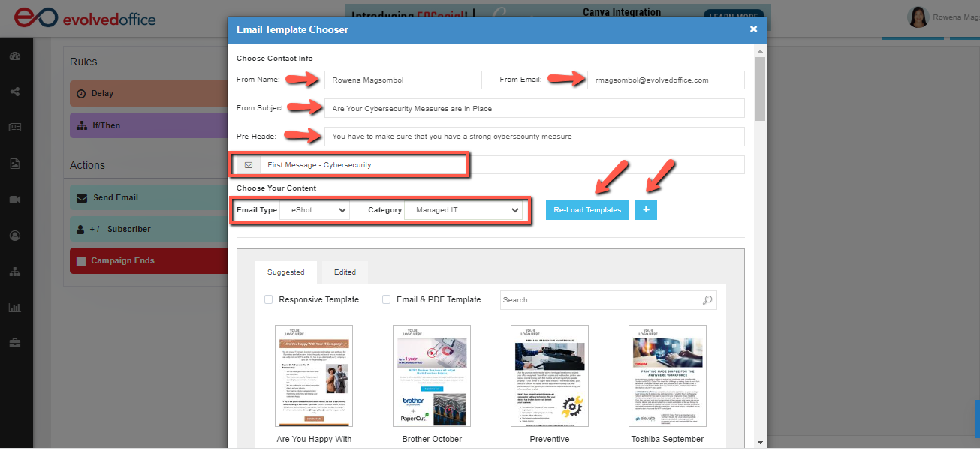
Task: Select the Campaign Ends action
Action: (x=149, y=260)
